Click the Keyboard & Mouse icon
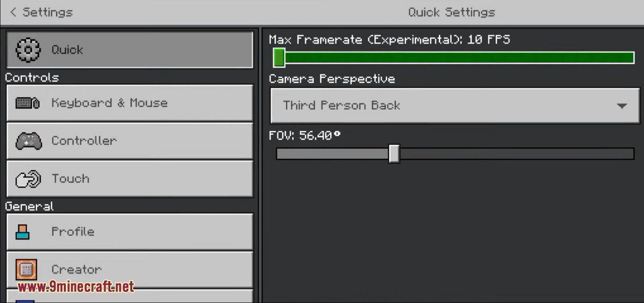Image resolution: width=644 pixels, height=303 pixels. [27, 103]
